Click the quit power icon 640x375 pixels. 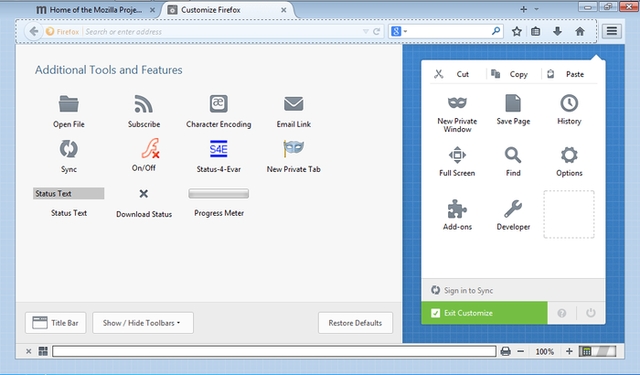point(591,313)
